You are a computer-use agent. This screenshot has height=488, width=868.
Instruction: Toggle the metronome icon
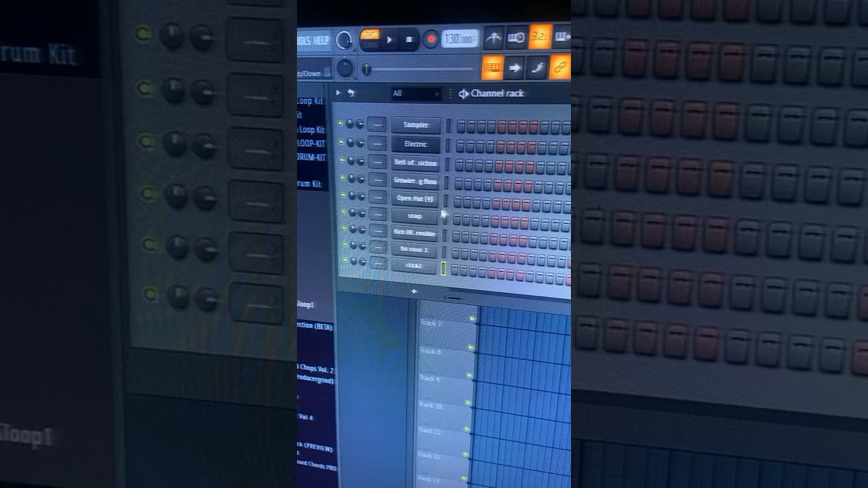(493, 39)
